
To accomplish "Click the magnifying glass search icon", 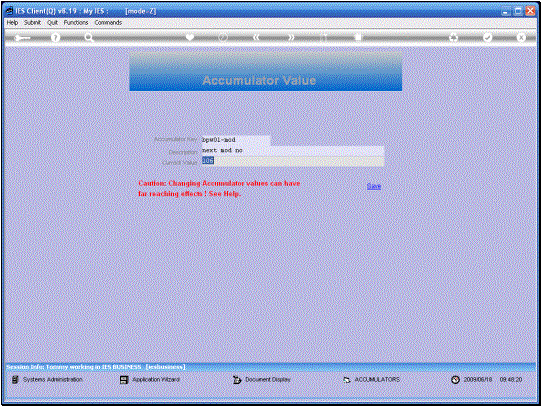I will pyautogui.click(x=89, y=38).
